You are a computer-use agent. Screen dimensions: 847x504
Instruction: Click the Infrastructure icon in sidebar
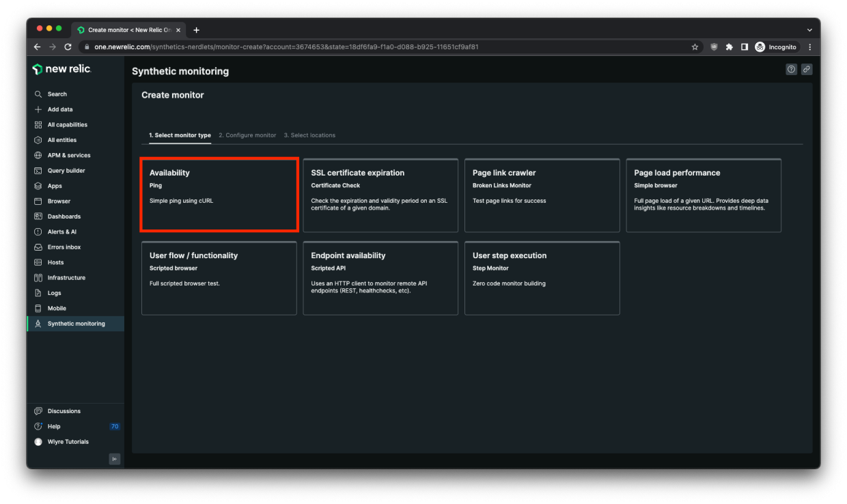click(38, 278)
